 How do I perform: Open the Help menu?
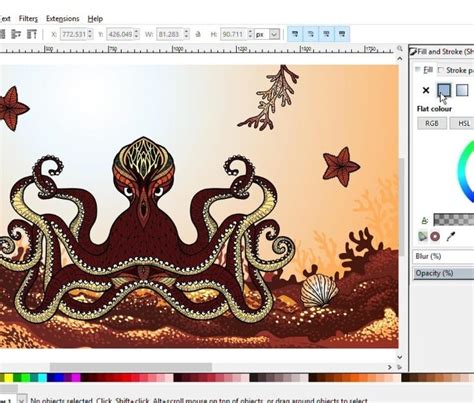[95, 19]
